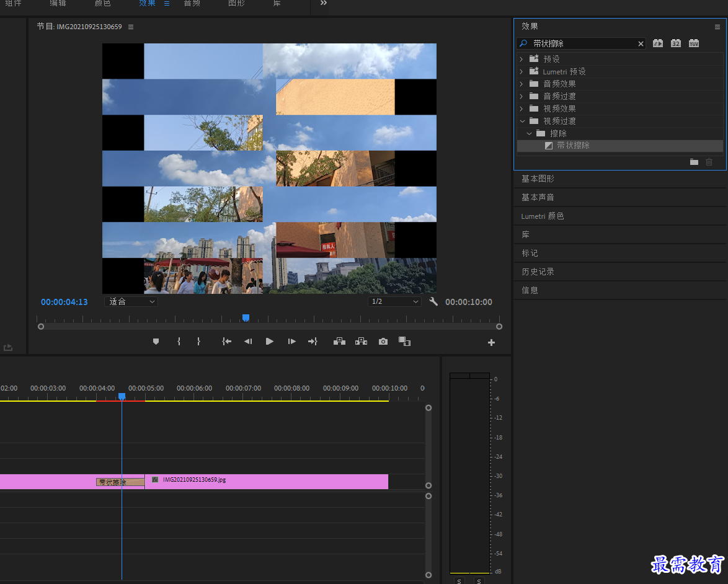Click the timeline playhead marker

pyautogui.click(x=122, y=396)
